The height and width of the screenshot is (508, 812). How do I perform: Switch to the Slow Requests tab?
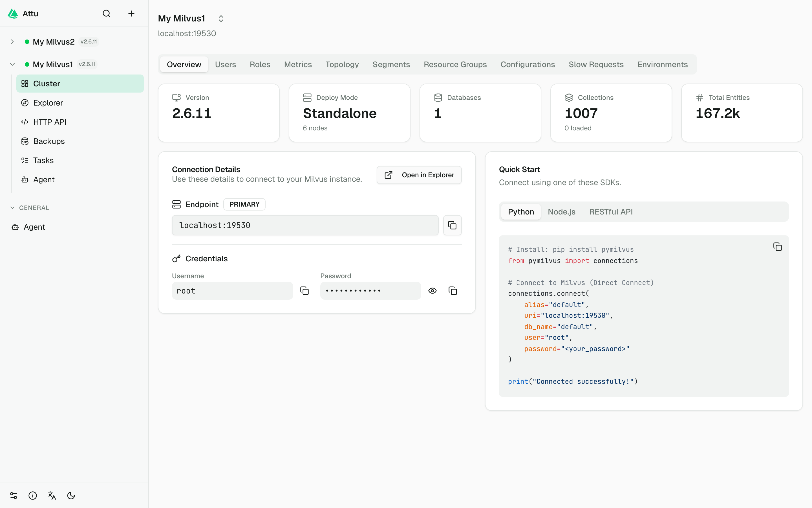coord(596,64)
